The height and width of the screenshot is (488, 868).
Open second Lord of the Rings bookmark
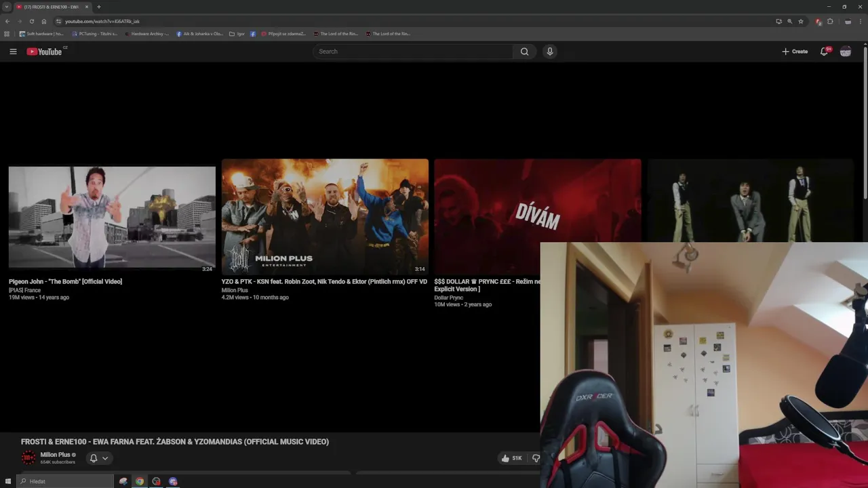[388, 34]
